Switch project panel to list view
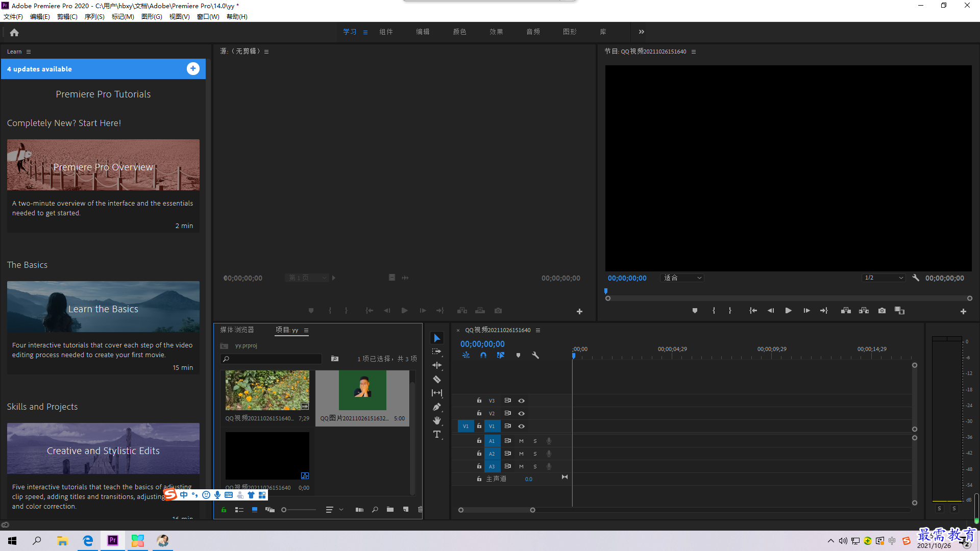 pos(239,510)
